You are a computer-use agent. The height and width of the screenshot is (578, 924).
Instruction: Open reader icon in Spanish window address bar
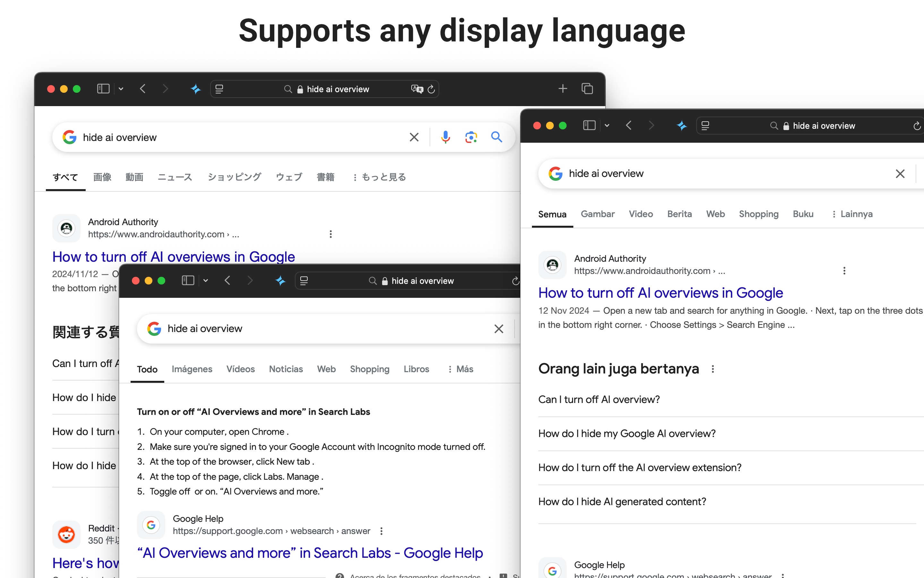tap(304, 281)
